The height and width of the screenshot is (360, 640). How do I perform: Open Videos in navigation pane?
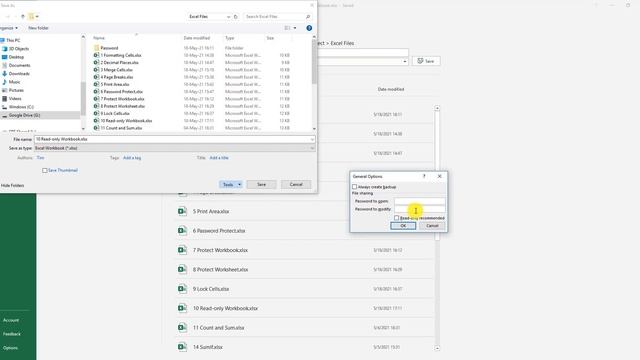coord(15,98)
